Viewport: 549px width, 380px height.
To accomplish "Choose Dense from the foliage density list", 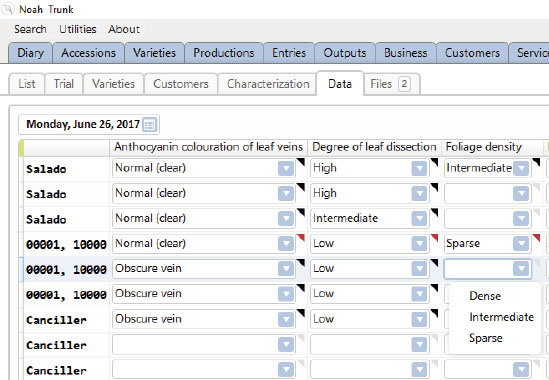I will (485, 296).
